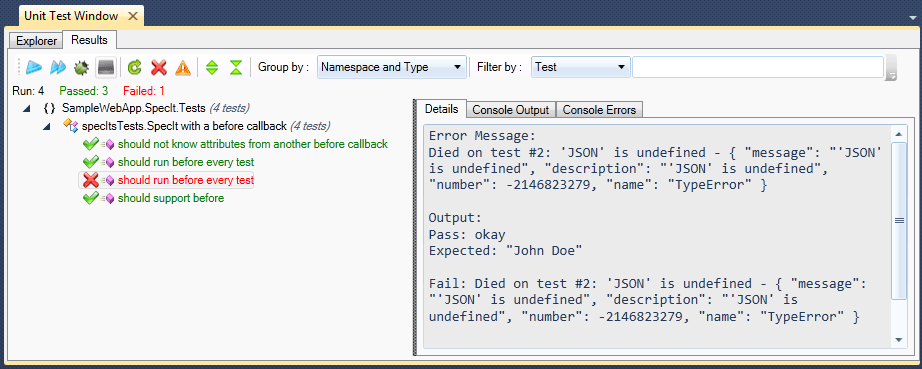The image size is (922, 369).
Task: Click the red X toolbar icon
Action: click(x=159, y=68)
